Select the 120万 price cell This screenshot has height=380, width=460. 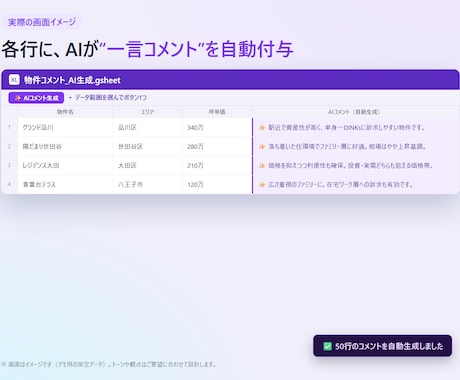[217, 184]
